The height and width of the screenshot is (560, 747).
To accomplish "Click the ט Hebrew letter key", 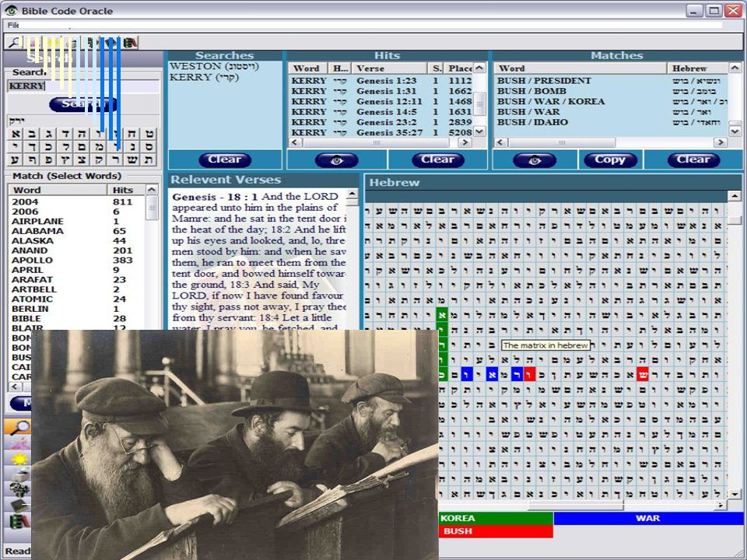I will pos(149,134).
